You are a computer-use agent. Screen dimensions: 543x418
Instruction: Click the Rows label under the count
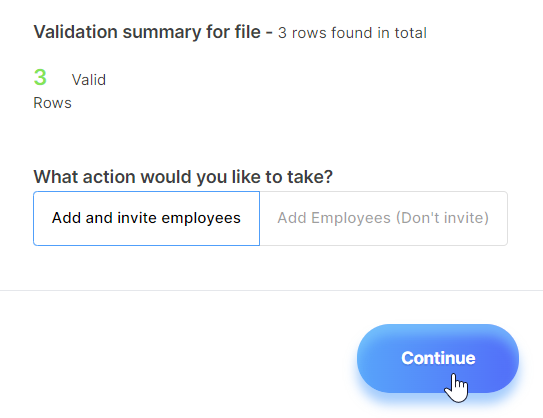pyautogui.click(x=52, y=103)
